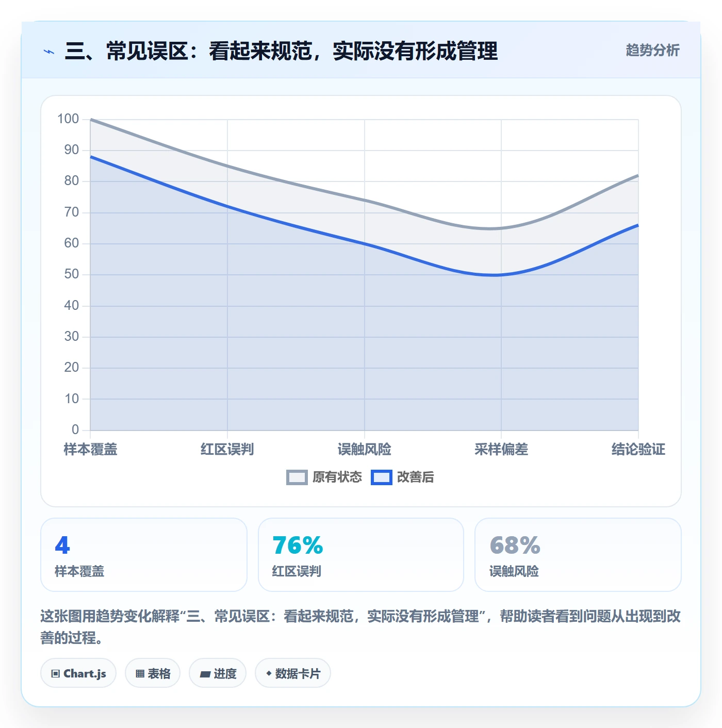Click the section title 三、常见误区

(x=282, y=51)
